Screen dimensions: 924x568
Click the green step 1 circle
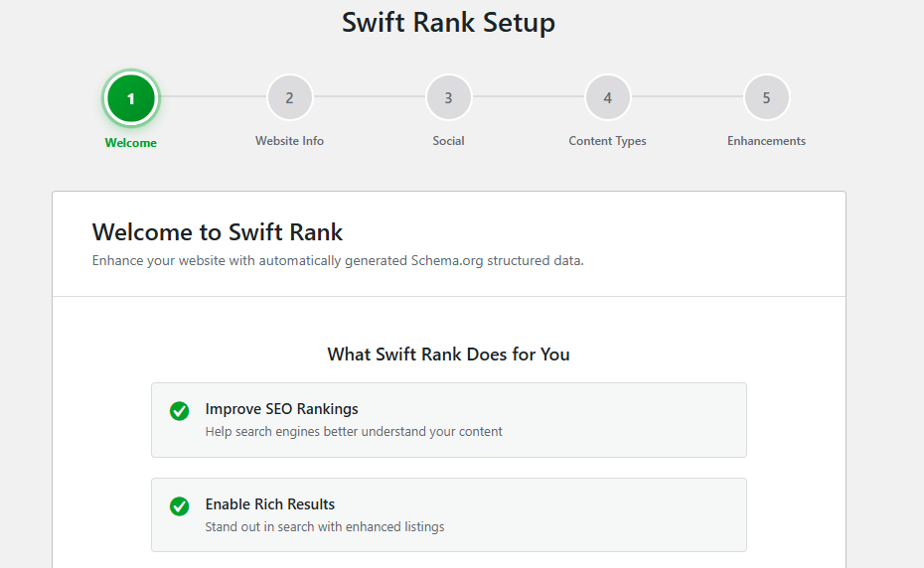pos(131,98)
